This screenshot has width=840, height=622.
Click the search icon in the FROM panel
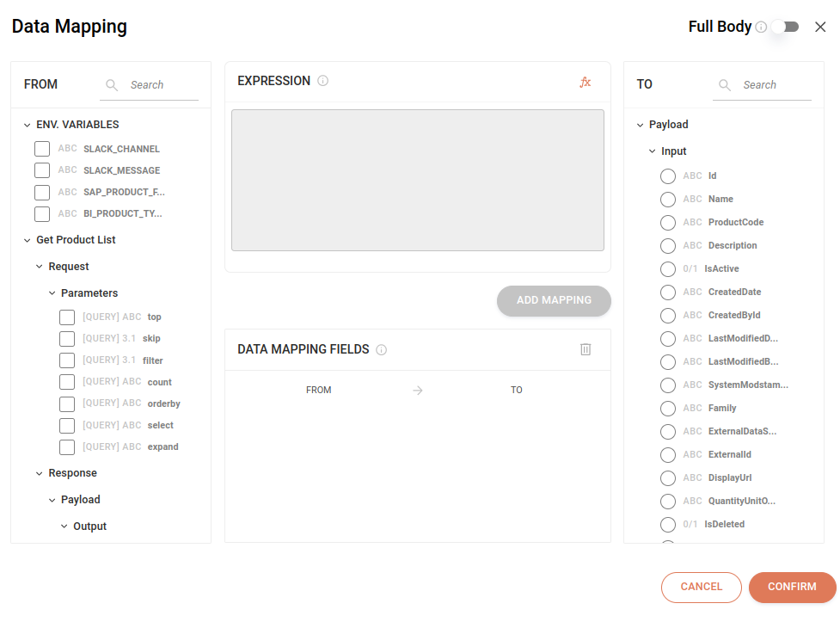[x=112, y=85]
